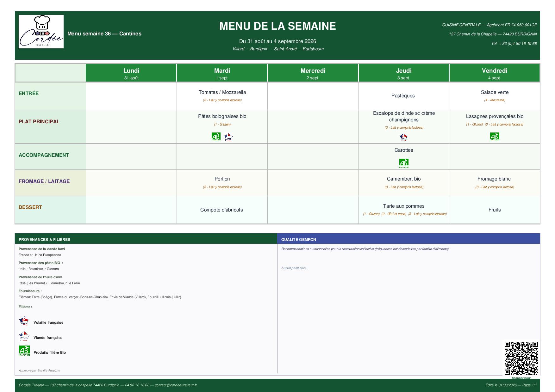Click the AB bio logo under Lasagnes provençales
Screen dimensions: 555x392
tap(495, 137)
